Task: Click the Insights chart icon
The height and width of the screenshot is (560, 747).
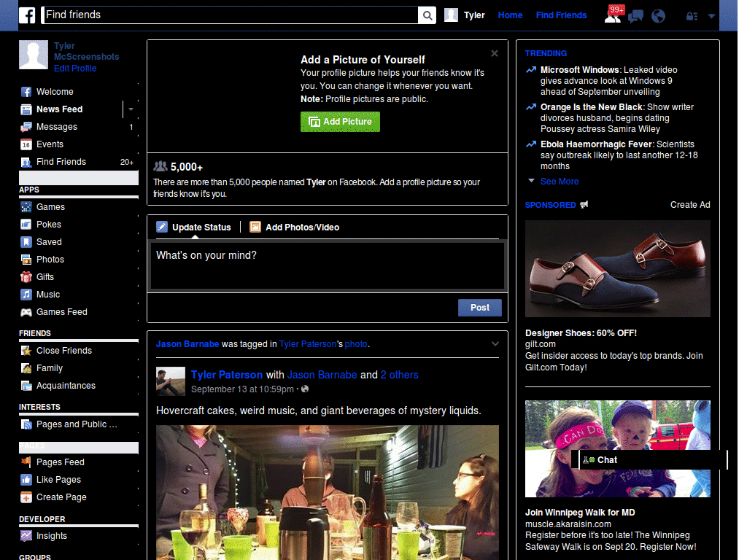Action: pos(26,536)
